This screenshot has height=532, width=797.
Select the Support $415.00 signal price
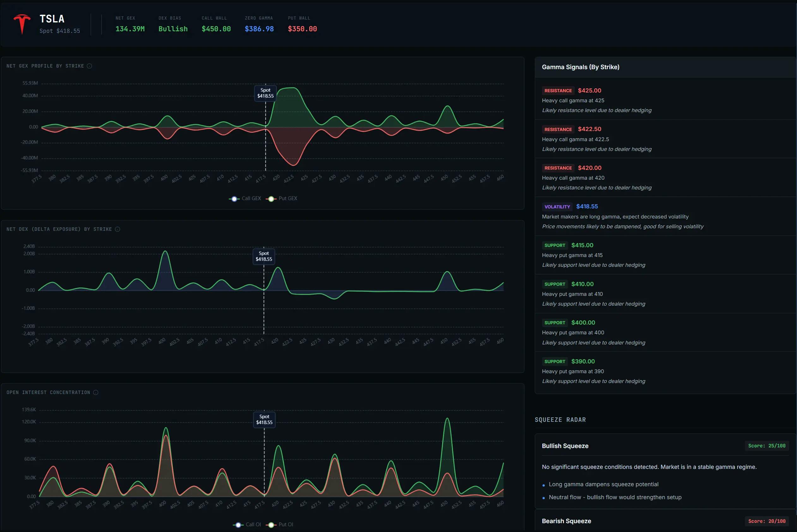click(583, 245)
